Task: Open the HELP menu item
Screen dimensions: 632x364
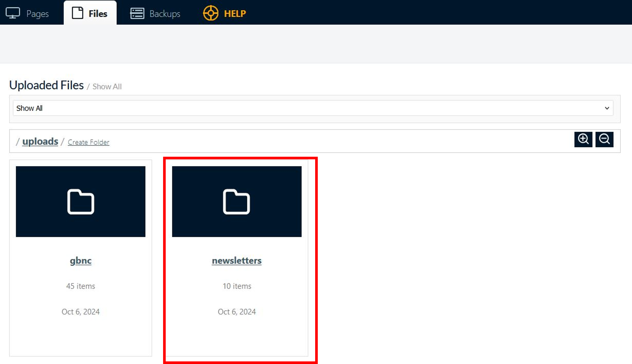Action: click(x=235, y=13)
